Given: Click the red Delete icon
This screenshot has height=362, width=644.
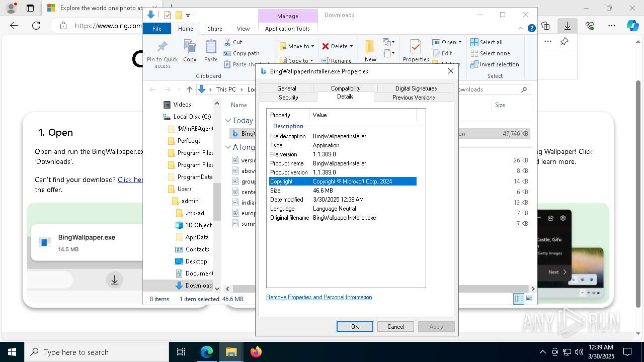Looking at the screenshot, I should tap(326, 46).
